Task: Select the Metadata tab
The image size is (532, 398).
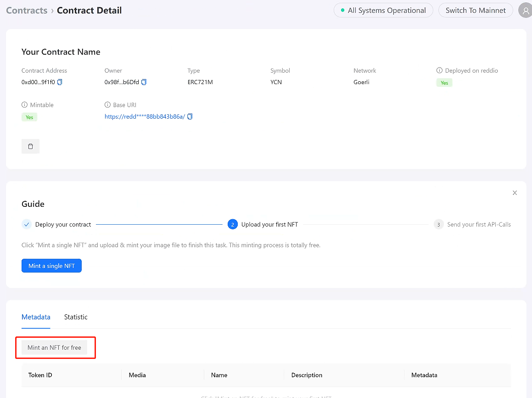Action: coord(36,317)
